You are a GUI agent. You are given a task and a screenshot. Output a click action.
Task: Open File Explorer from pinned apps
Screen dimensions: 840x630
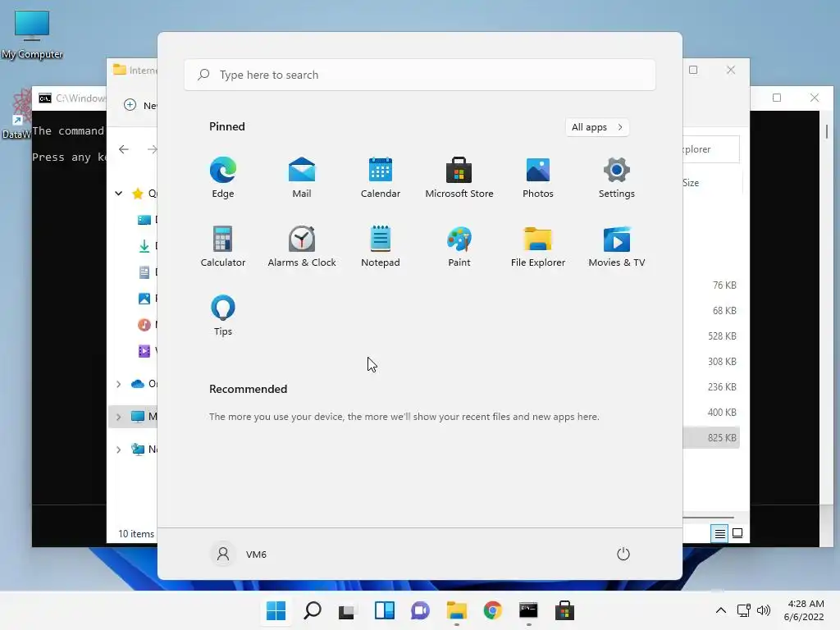[x=538, y=246]
